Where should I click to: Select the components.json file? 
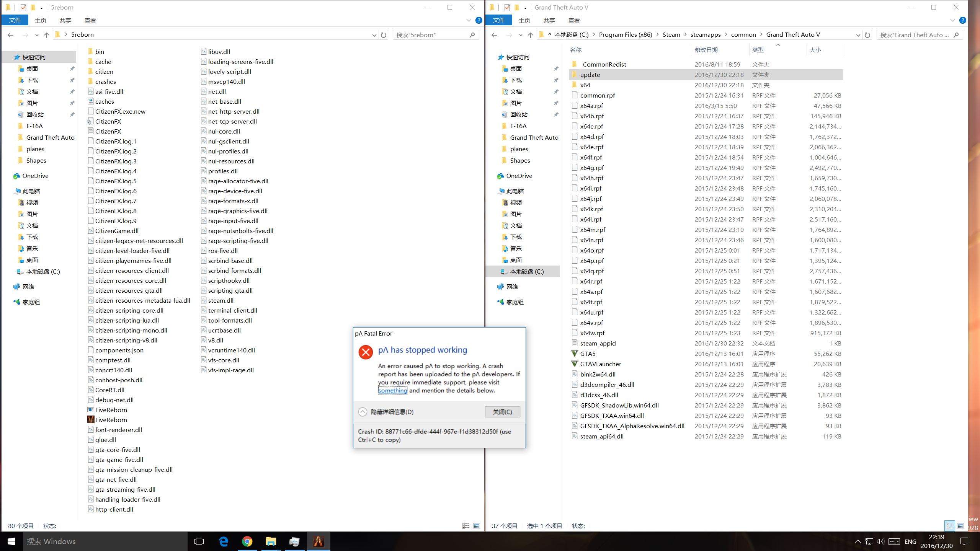point(119,350)
